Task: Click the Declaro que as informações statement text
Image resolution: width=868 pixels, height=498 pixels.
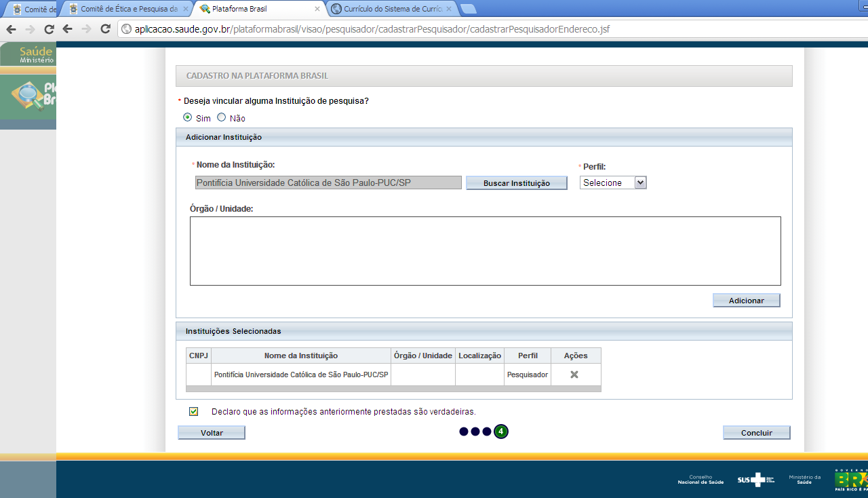Action: pos(344,411)
